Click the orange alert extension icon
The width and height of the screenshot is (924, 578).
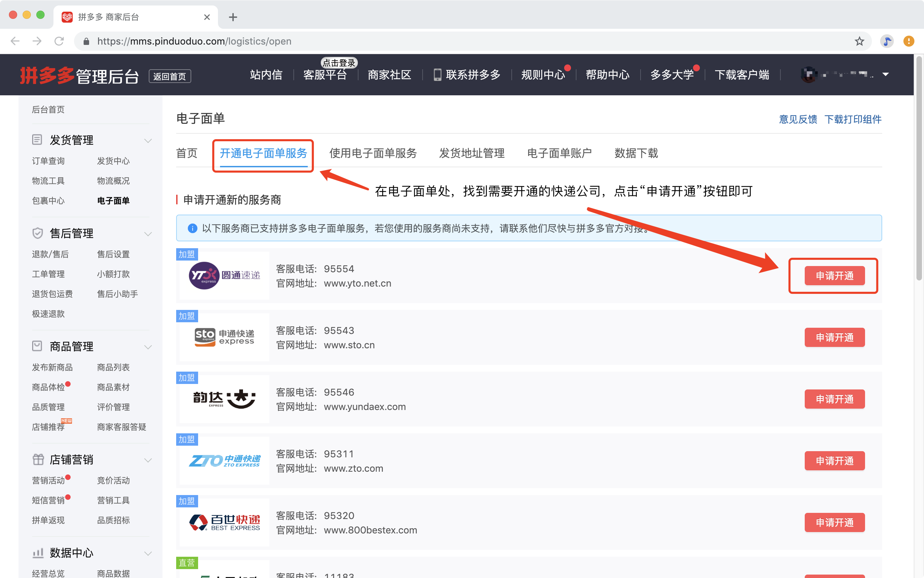pos(909,41)
